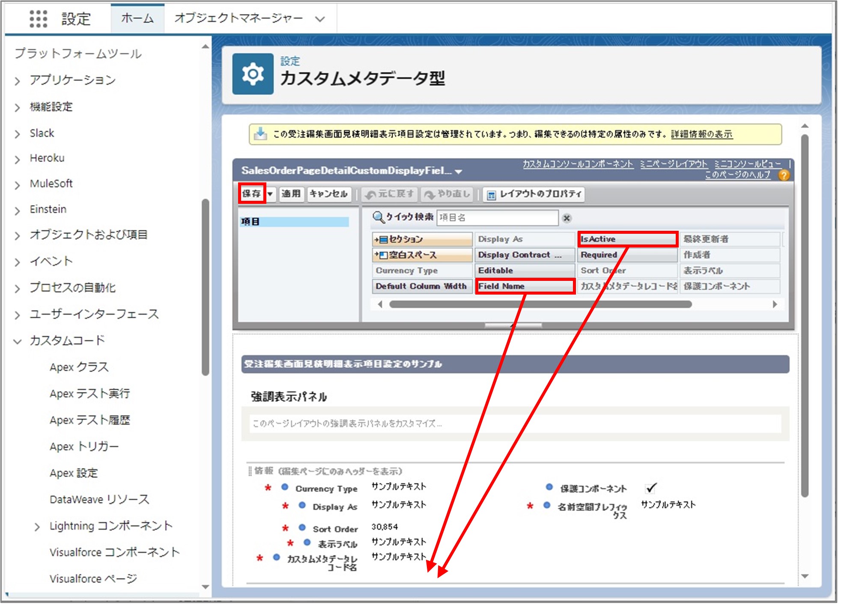Viewport: 868px width, 605px height.
Task: Click the sidebar scroll up arrow
Action: click(206, 46)
